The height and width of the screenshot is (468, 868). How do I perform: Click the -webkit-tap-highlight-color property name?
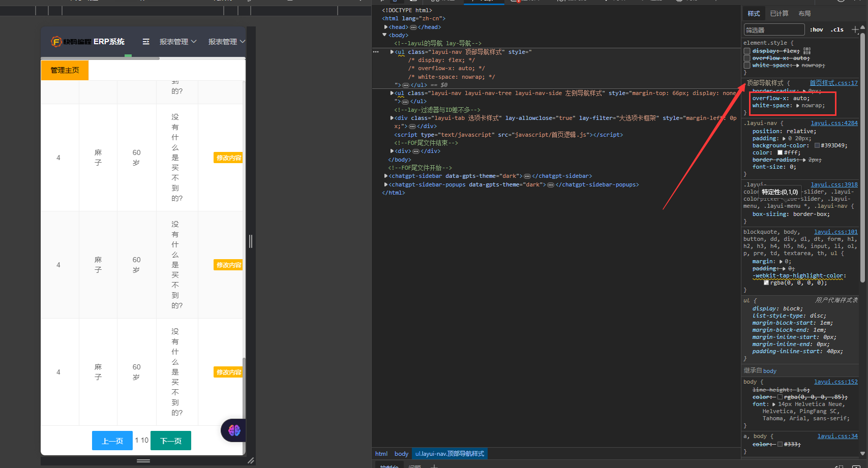pos(797,276)
